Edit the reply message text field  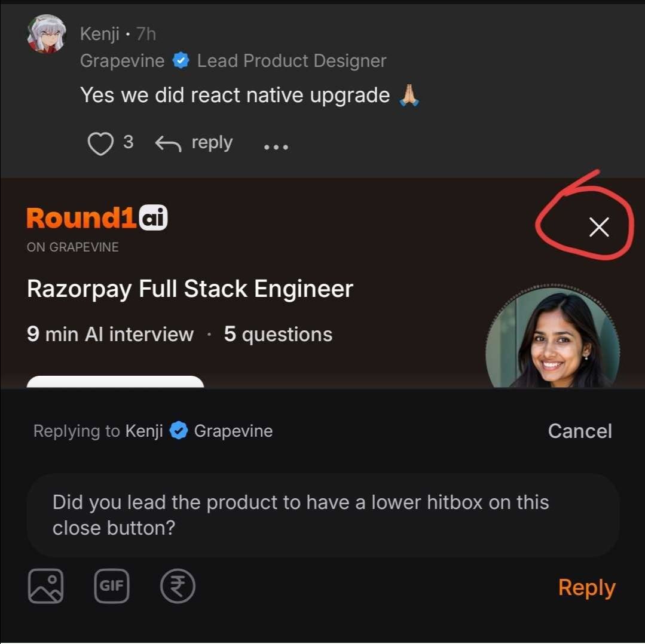[x=322, y=514]
